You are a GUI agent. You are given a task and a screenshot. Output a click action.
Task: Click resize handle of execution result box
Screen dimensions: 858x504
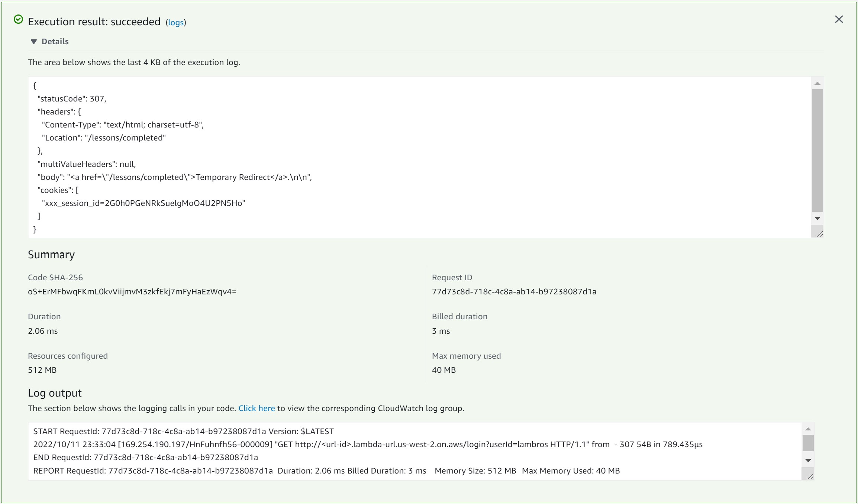point(819,234)
